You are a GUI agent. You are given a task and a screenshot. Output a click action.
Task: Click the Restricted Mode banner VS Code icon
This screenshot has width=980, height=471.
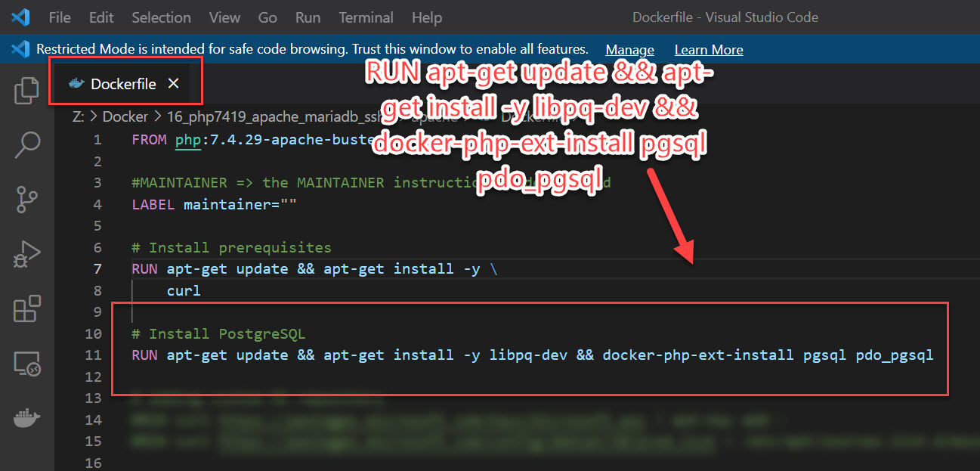20,49
